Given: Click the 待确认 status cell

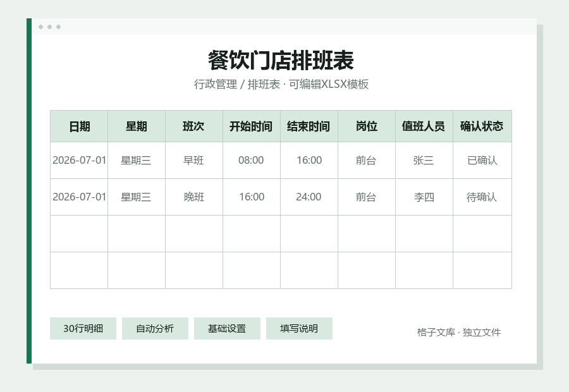Looking at the screenshot, I should point(482,197).
